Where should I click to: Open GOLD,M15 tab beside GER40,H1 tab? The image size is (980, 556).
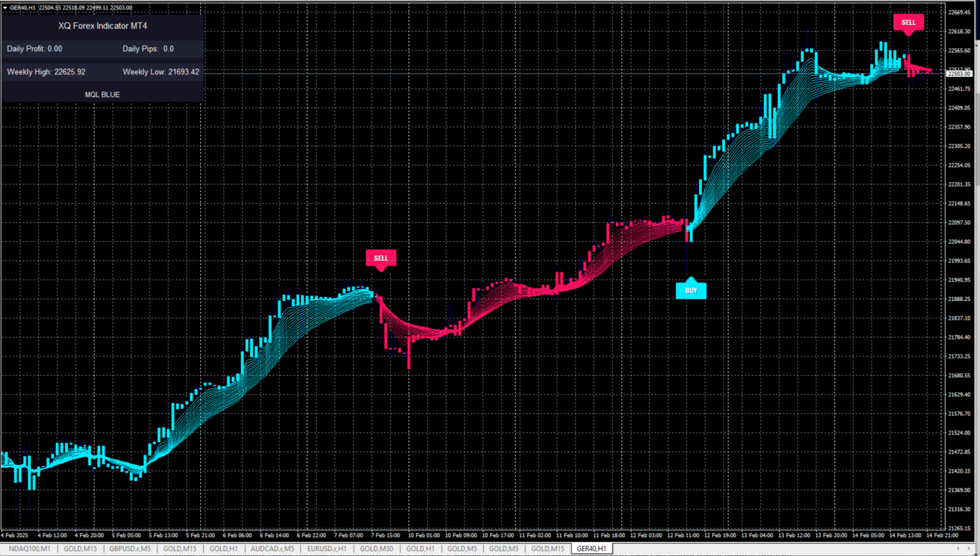pyautogui.click(x=548, y=549)
